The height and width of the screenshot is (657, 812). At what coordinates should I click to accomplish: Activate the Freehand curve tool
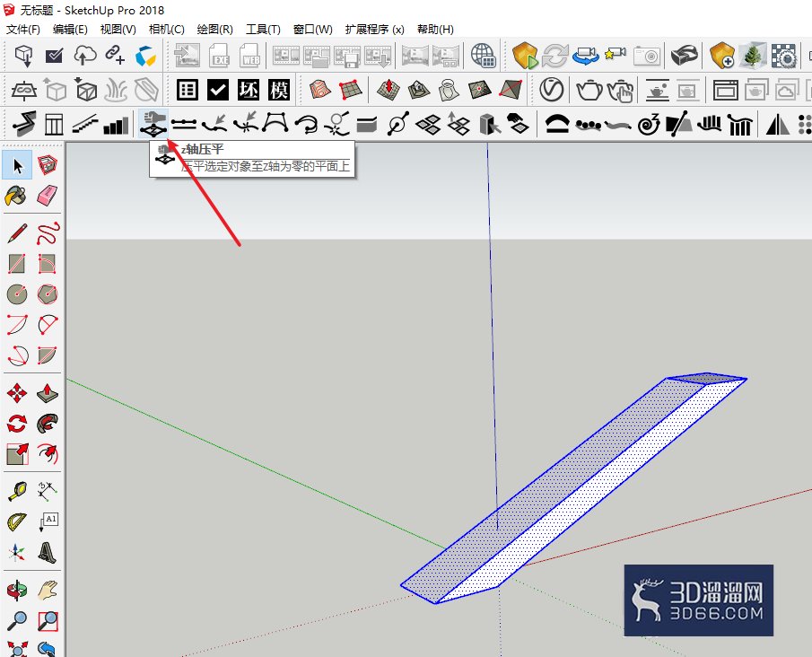[48, 233]
